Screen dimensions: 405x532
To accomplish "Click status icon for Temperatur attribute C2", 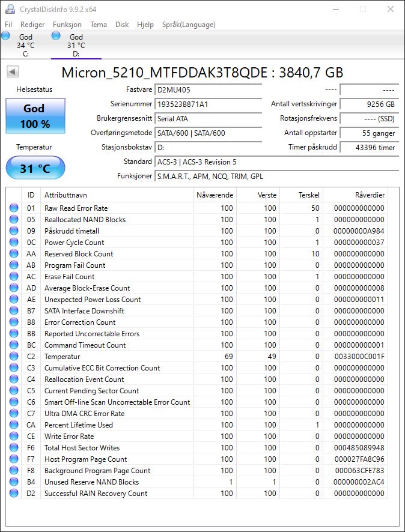I will [x=14, y=356].
